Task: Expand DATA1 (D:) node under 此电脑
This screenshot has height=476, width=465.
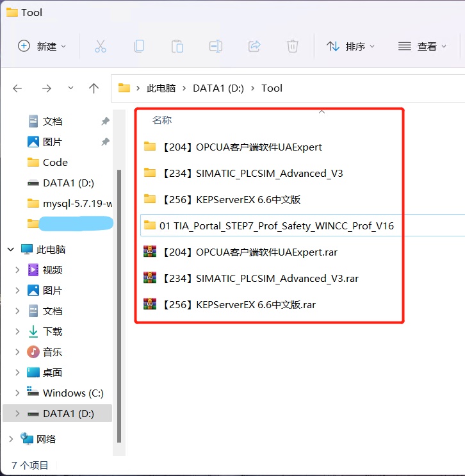Action: 17,413
